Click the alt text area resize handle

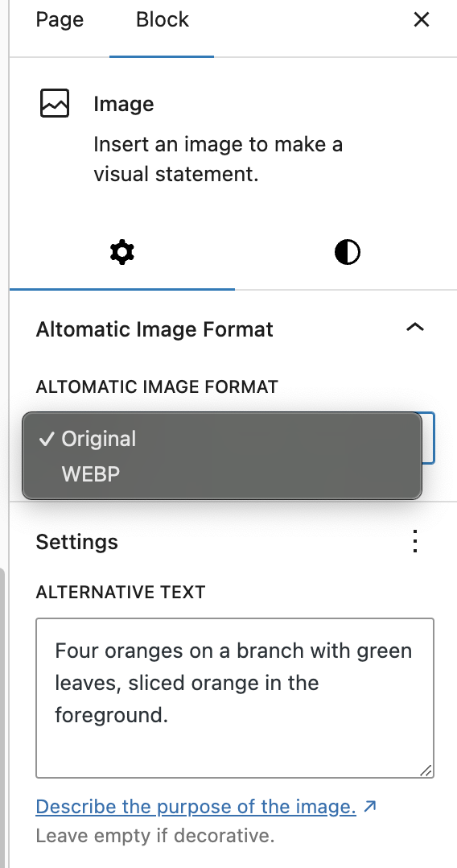tap(426, 770)
